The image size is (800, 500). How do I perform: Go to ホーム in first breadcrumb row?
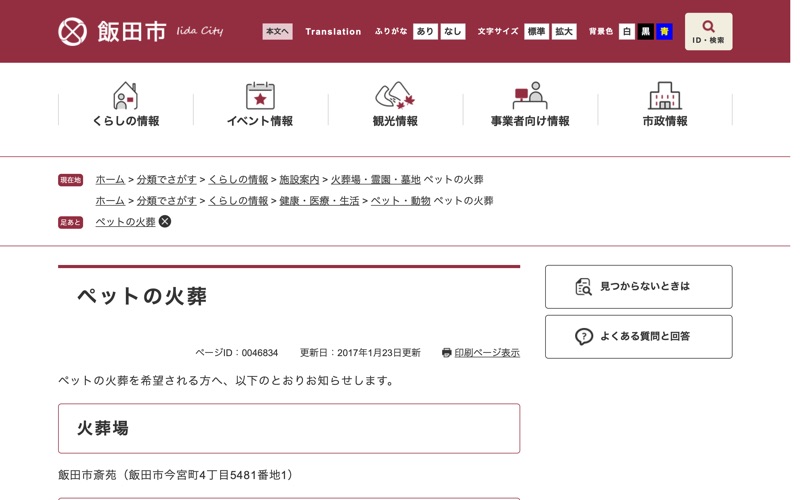point(110,180)
